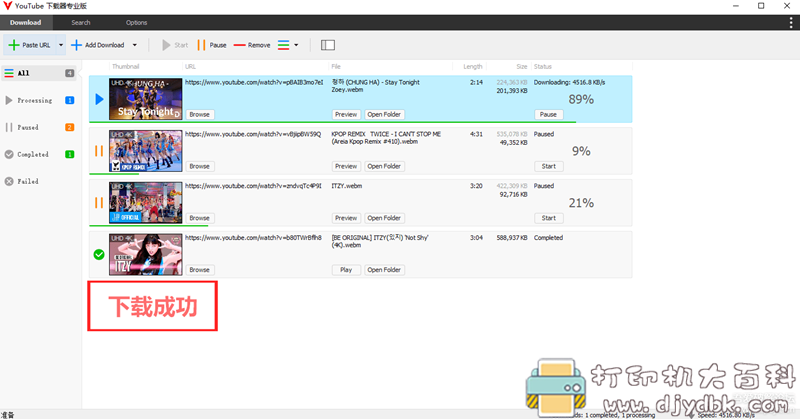Click the pause status icon on TWICE row
The image size is (800, 419).
click(x=99, y=151)
